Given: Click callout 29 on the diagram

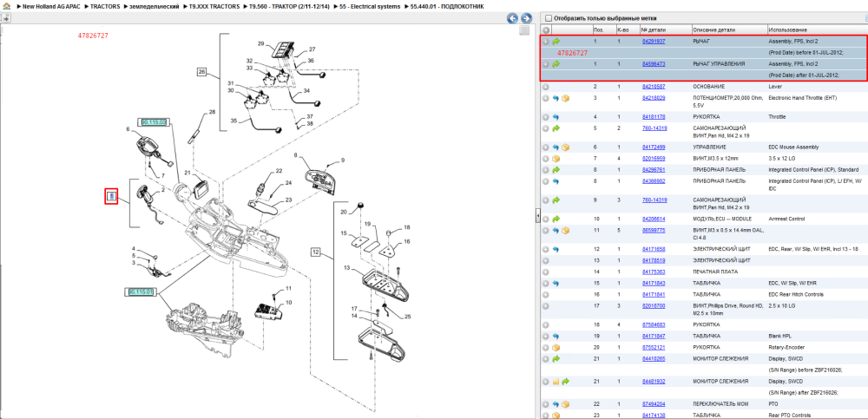Looking at the screenshot, I should click(x=260, y=43).
